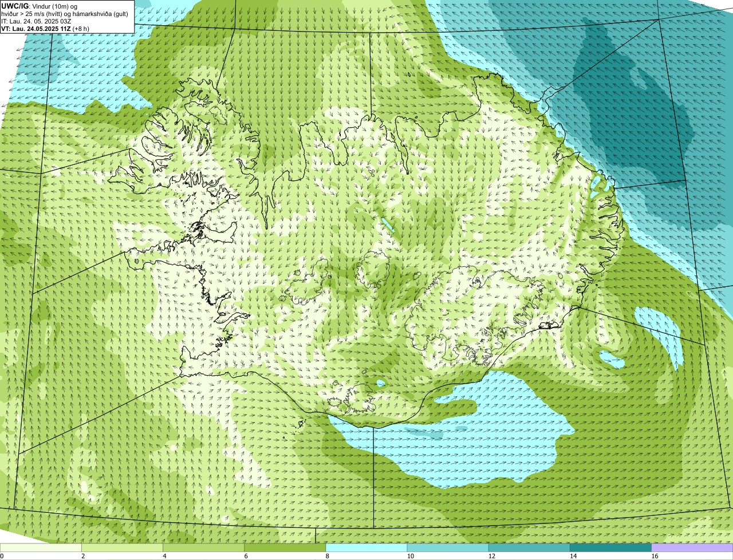Click the '4' tick label on the color scale
This screenshot has height=560, width=733.
coord(164,556)
